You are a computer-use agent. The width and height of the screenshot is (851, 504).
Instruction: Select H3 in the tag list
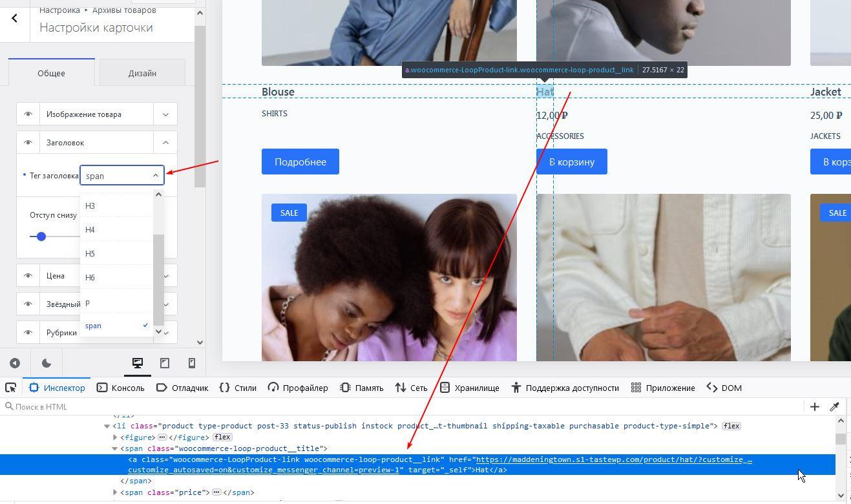116,206
